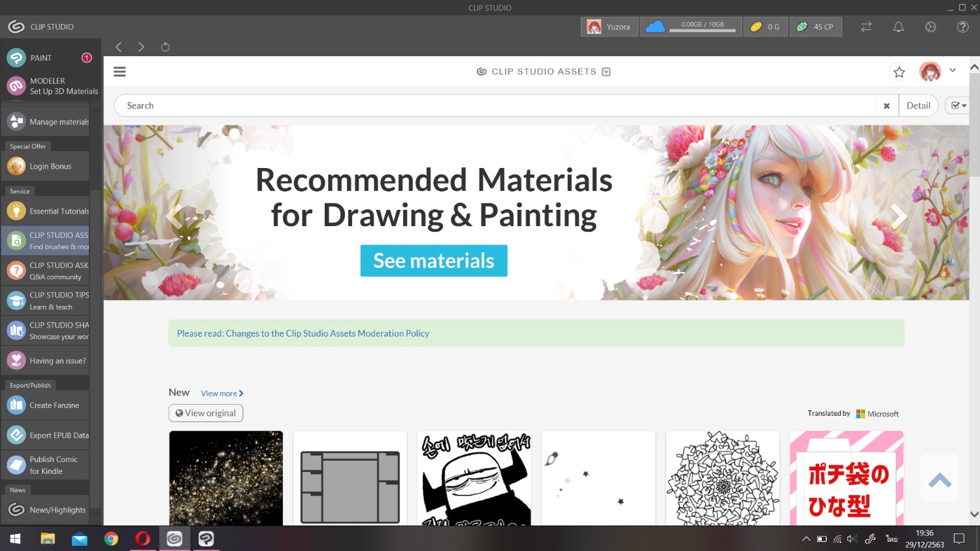Open Manage materials
The image size is (980, 551).
46,122
